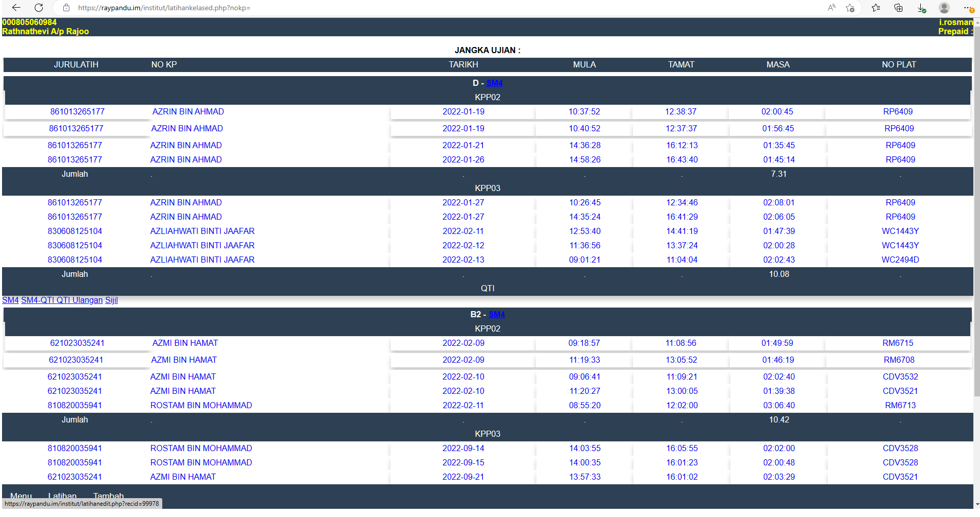Open the browser profile avatar

coord(944,8)
